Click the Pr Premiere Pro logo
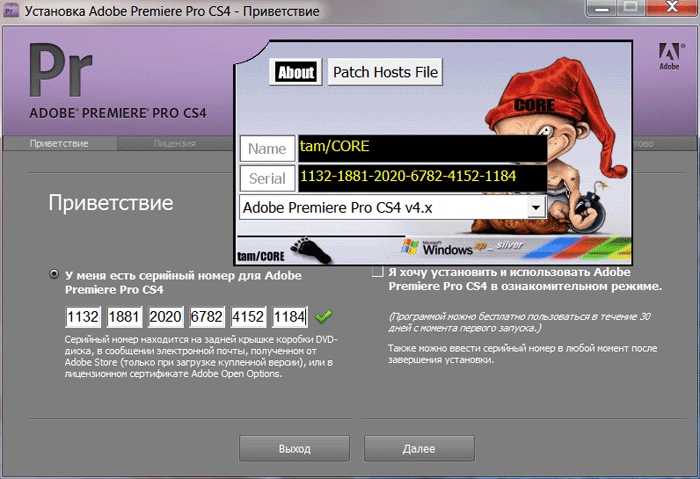This screenshot has width=700, height=479. pyautogui.click(x=61, y=70)
